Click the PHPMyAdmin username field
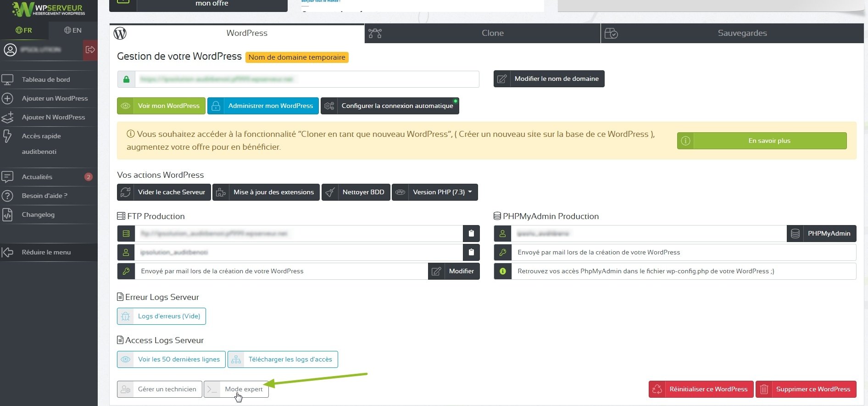This screenshot has height=406, width=868. click(649, 233)
